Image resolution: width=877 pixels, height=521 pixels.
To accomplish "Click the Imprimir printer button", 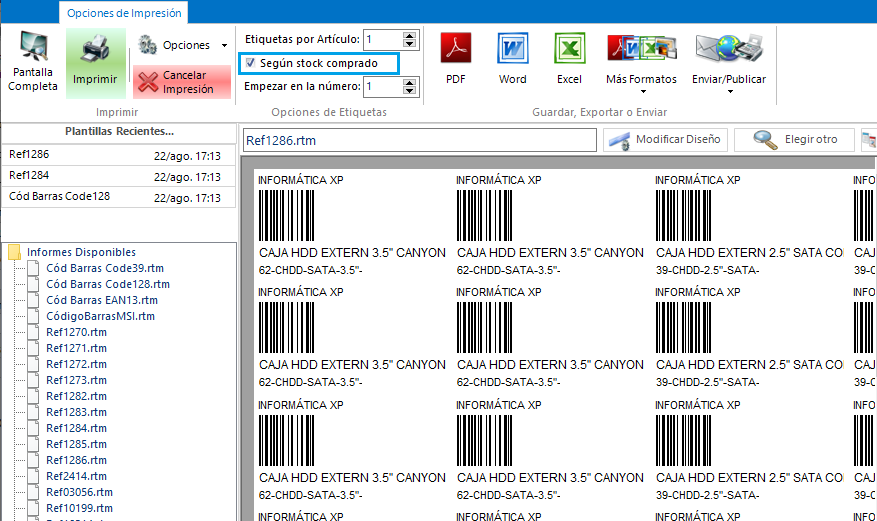I will click(x=96, y=63).
